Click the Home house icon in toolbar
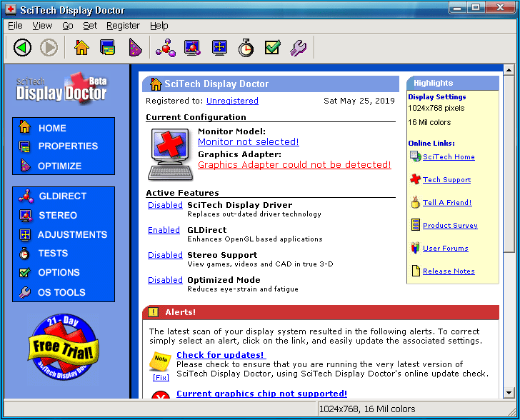 [x=81, y=47]
